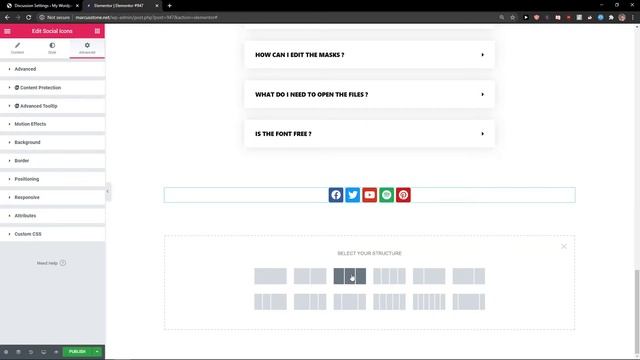This screenshot has width=640, height=360.
Task: Open the Publish save options arrow
Action: click(x=97, y=352)
